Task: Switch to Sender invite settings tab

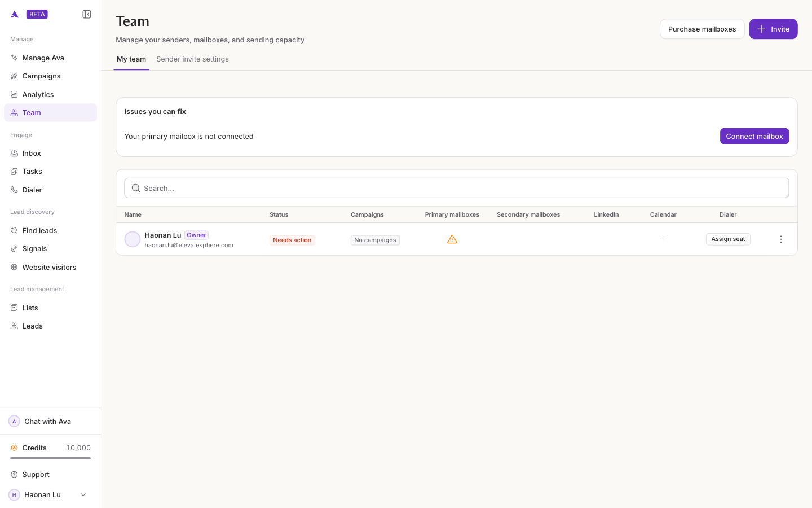Action: click(x=192, y=59)
